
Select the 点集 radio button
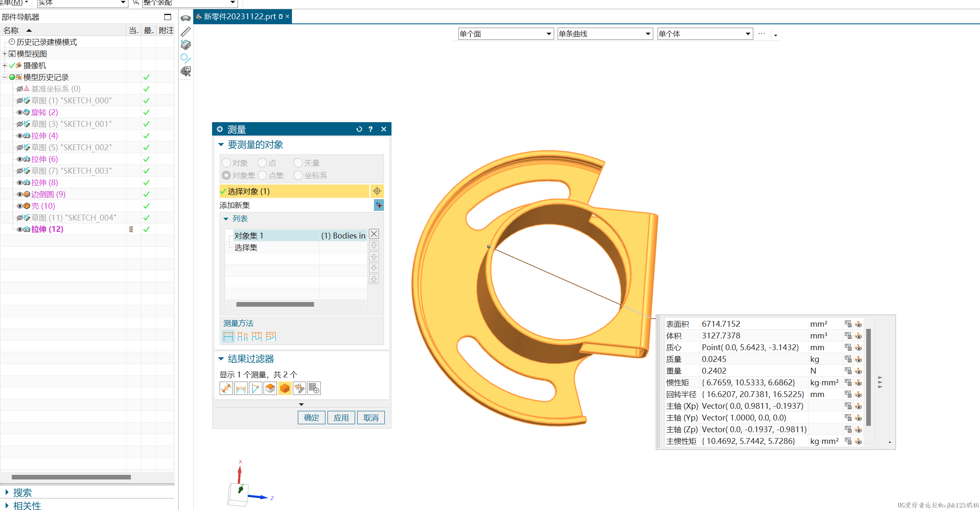coord(262,175)
